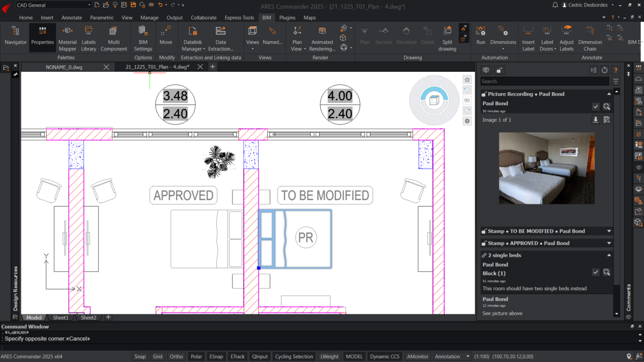Mark Paul Bond's Picture Recording comment resolved
644x362 pixels.
click(x=596, y=106)
